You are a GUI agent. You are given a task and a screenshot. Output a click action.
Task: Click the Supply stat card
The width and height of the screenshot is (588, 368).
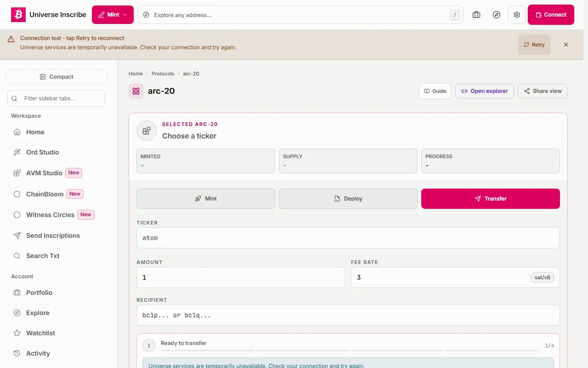(348, 161)
